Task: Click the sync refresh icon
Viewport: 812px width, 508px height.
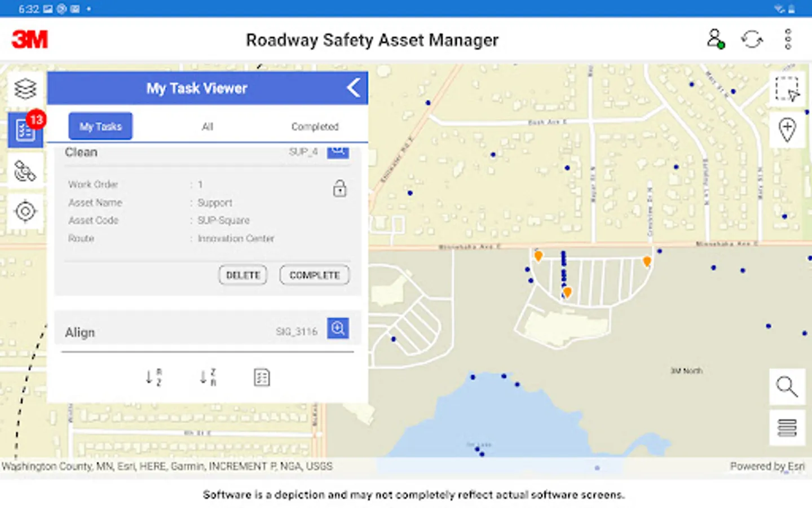Action: [752, 40]
